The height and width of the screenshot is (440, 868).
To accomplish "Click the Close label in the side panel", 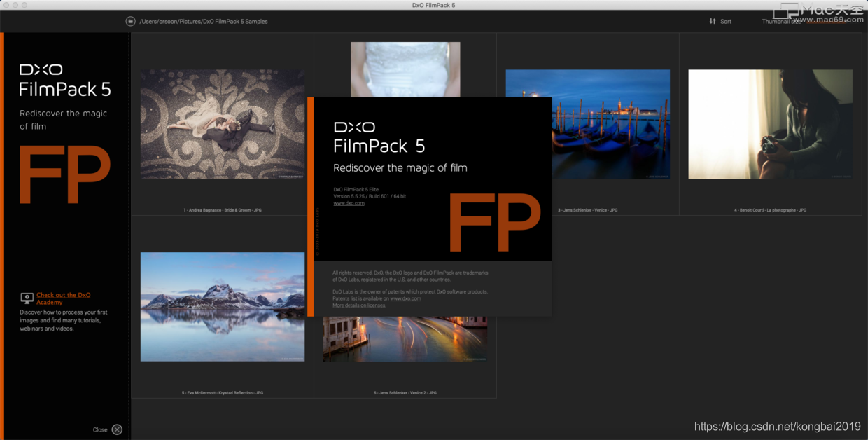I will coord(100,429).
